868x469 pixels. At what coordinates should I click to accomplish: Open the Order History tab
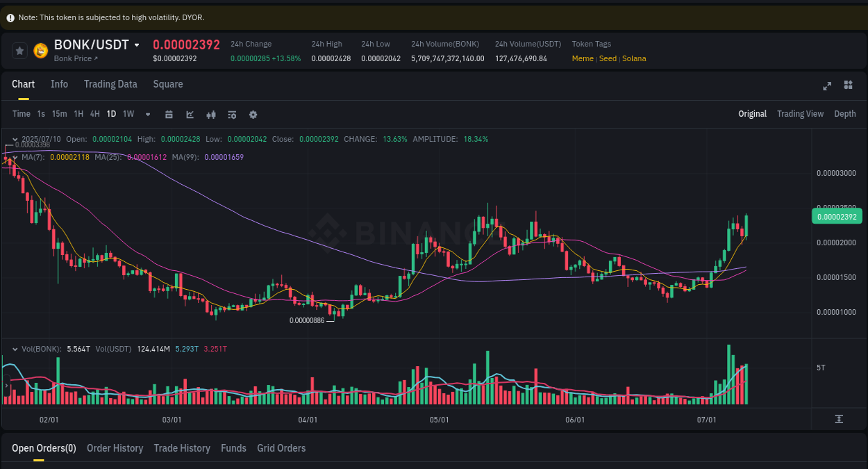click(115, 448)
